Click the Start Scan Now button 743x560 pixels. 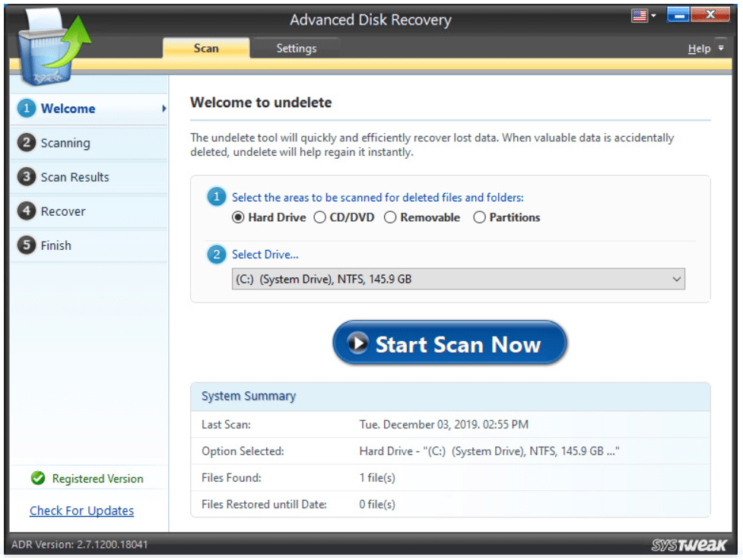pyautogui.click(x=449, y=343)
